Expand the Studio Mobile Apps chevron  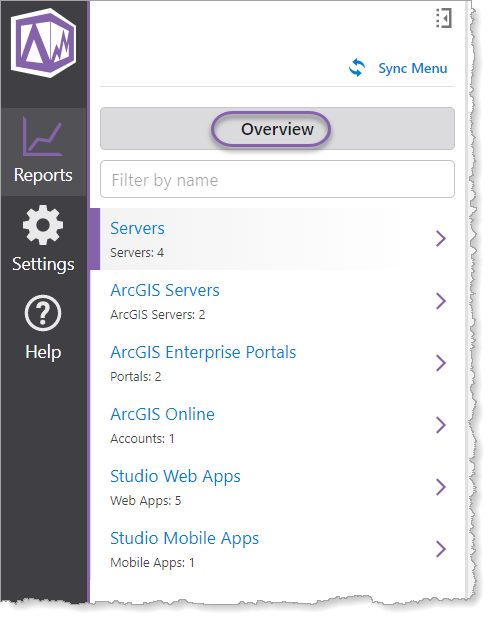[441, 549]
